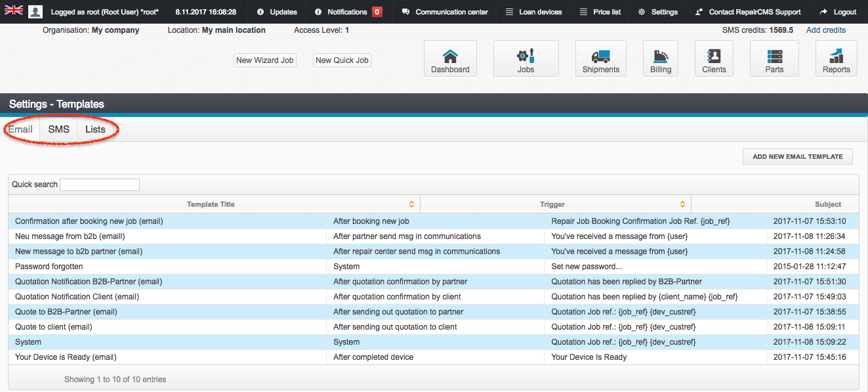The width and height of the screenshot is (868, 392).
Task: Log out using the Logout link
Action: 838,12
